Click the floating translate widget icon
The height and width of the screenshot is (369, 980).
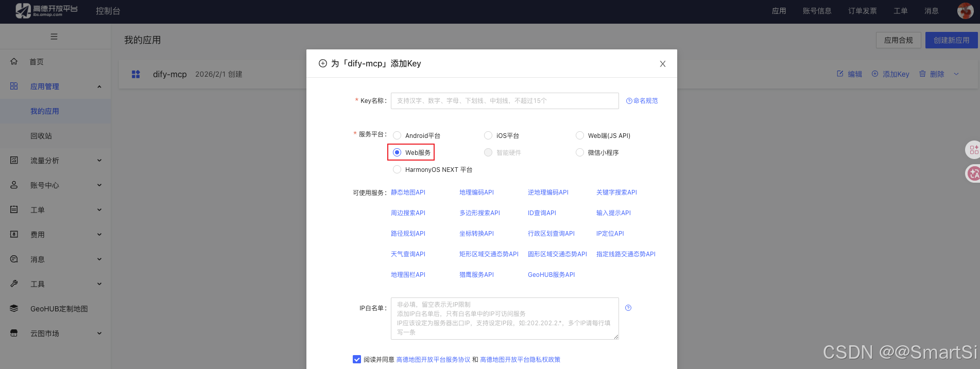coord(973,173)
